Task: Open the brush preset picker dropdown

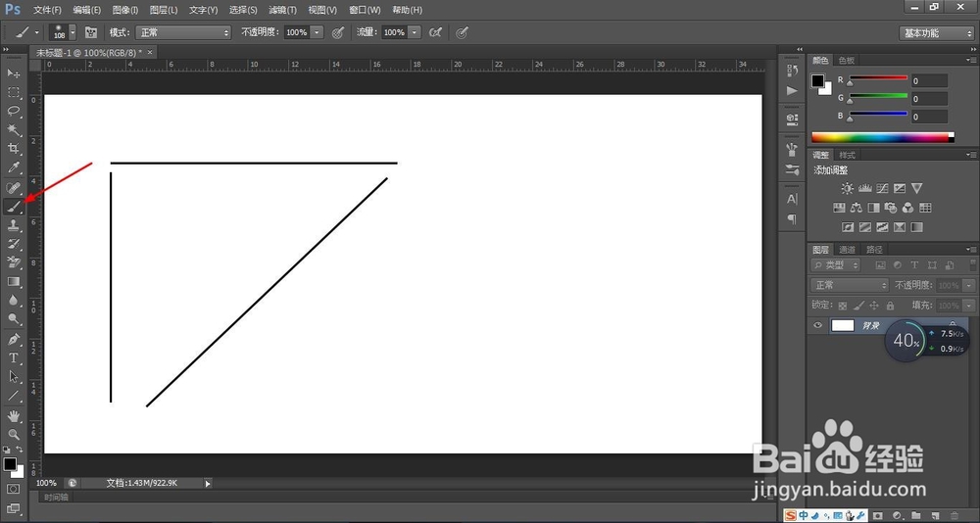Action: 73,32
